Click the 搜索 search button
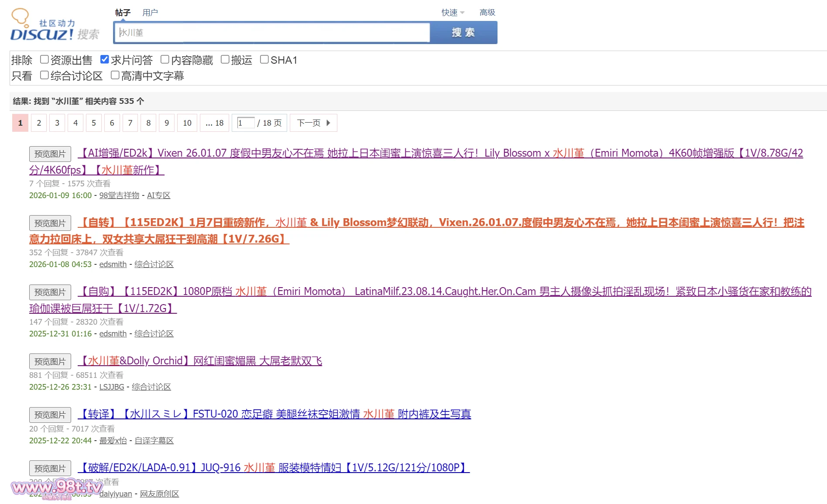This screenshot has height=504, width=827. point(463,33)
